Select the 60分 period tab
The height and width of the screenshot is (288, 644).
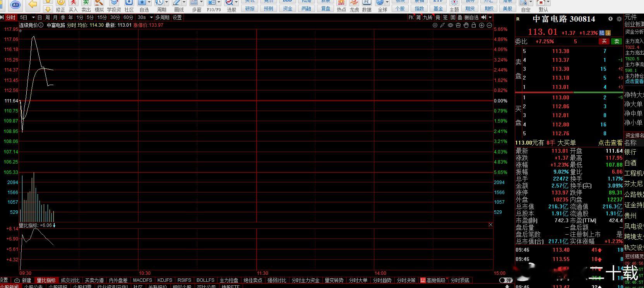point(128,17)
